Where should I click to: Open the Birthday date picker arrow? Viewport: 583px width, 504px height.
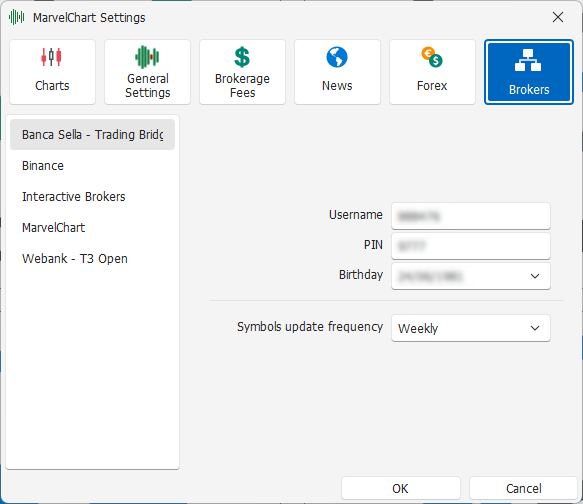click(535, 276)
